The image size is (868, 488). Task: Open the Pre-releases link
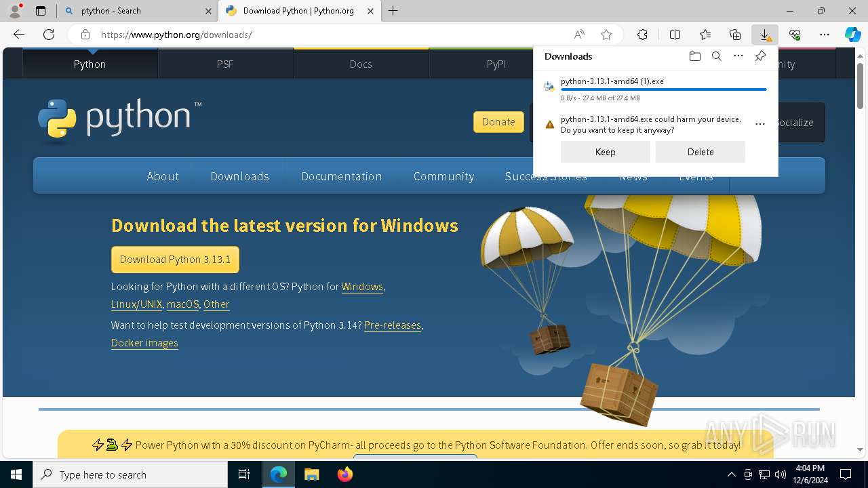(393, 325)
